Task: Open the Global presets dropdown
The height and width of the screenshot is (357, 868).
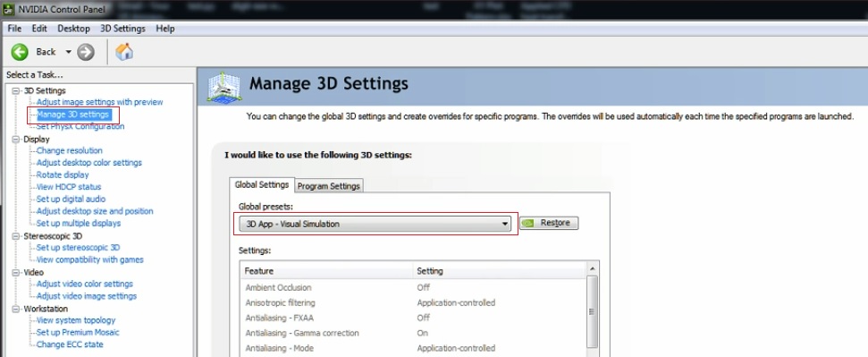Action: point(375,224)
